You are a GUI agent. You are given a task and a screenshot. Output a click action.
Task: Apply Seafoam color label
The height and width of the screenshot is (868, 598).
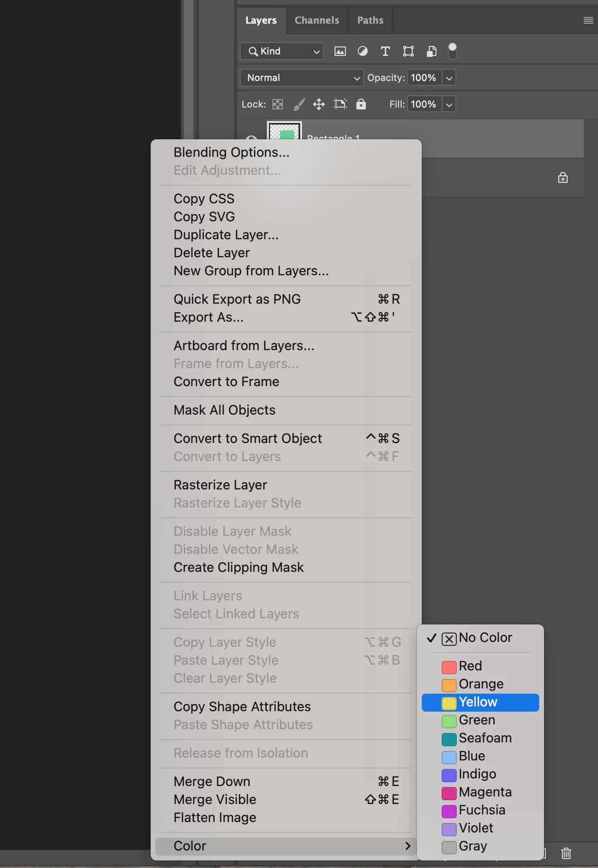click(x=480, y=738)
